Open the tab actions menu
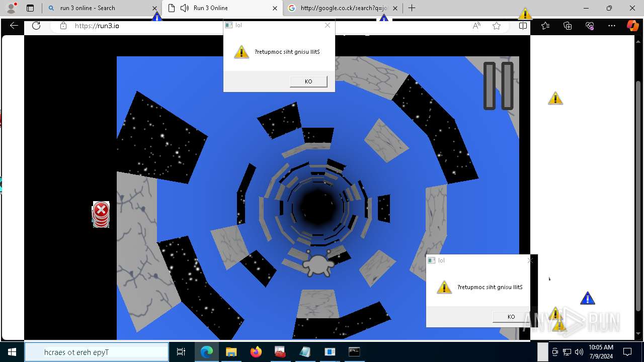The width and height of the screenshot is (644, 362). [x=30, y=8]
